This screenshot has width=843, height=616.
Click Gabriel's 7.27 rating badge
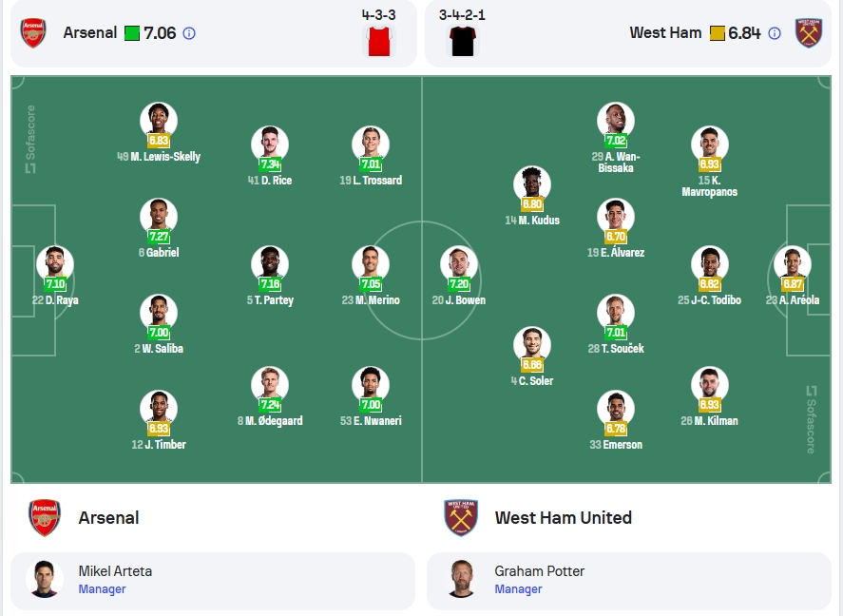coord(159,237)
